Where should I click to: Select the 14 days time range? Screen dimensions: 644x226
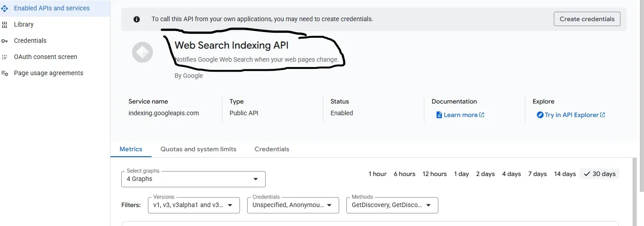tap(565, 174)
